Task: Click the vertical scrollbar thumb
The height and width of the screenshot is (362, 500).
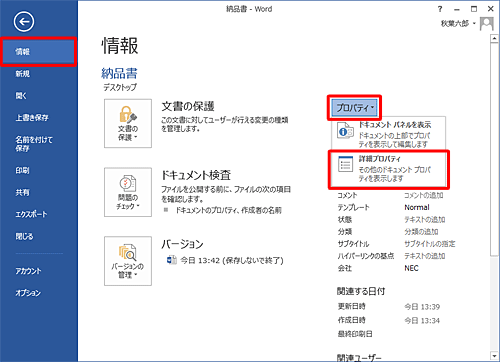Action: click(494, 149)
